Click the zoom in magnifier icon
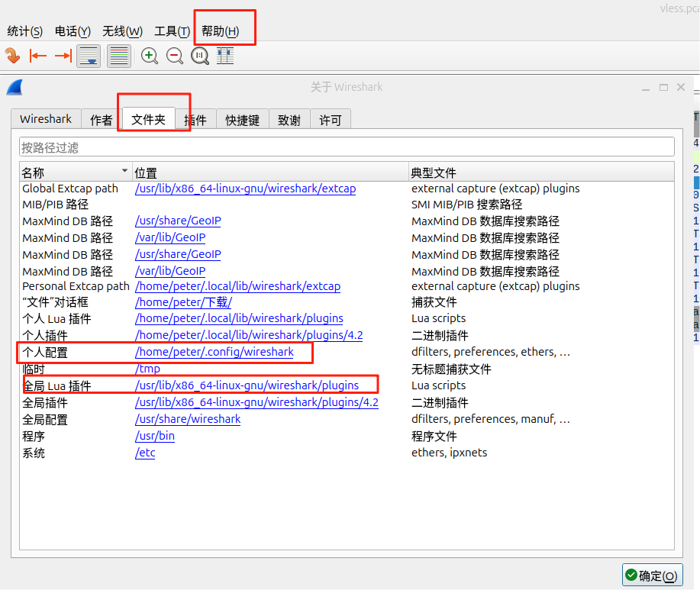 150,56
